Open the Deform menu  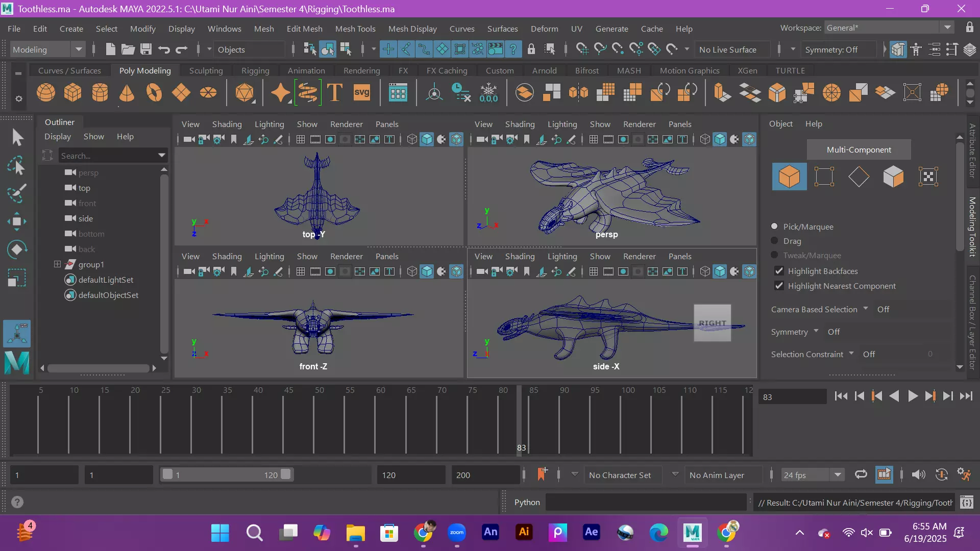[544, 29]
